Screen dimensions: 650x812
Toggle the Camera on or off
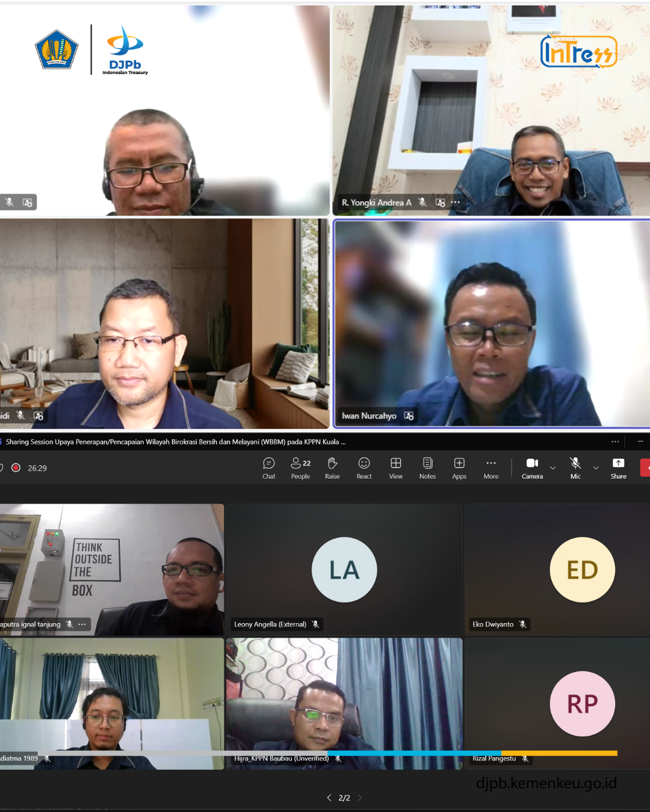(532, 468)
